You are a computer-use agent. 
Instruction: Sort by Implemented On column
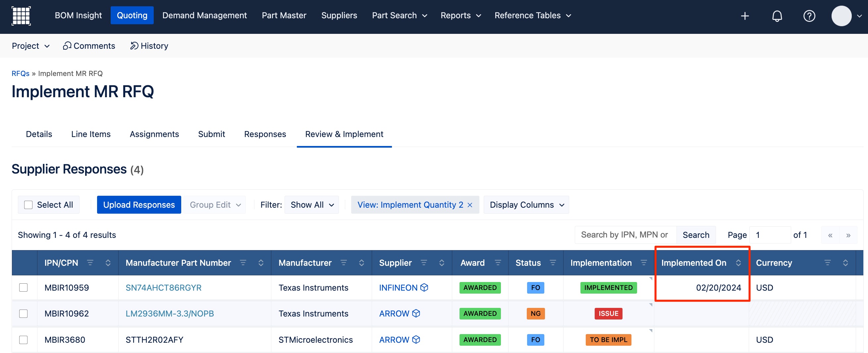738,262
